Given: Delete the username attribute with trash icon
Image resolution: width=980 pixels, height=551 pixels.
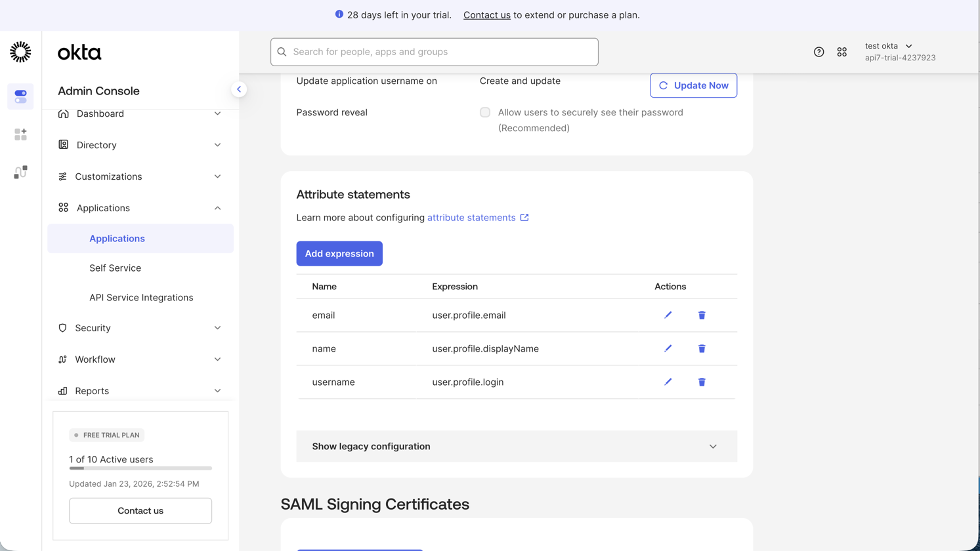Looking at the screenshot, I should [702, 382].
